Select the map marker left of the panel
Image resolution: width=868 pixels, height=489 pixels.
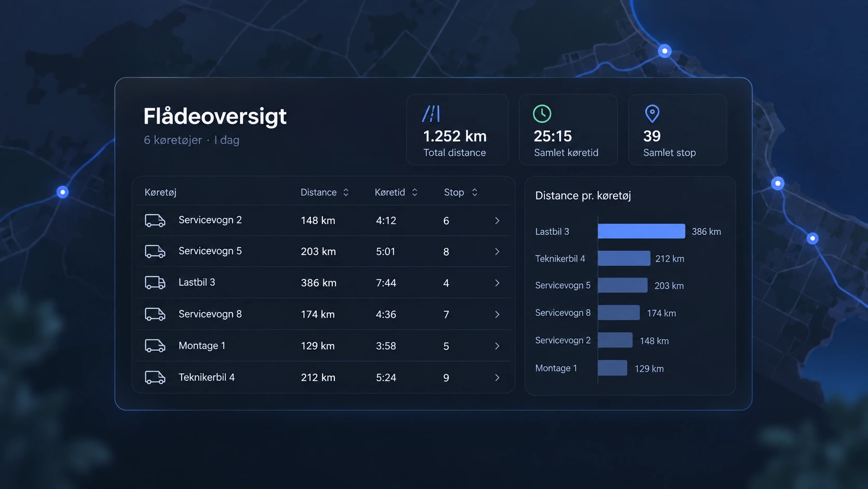coord(63,192)
